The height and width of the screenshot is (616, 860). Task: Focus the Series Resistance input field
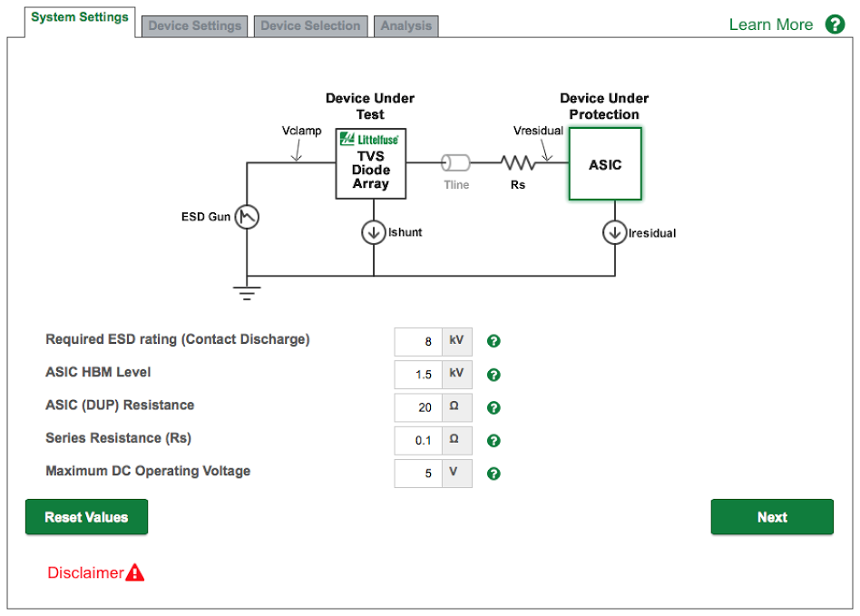tap(418, 441)
